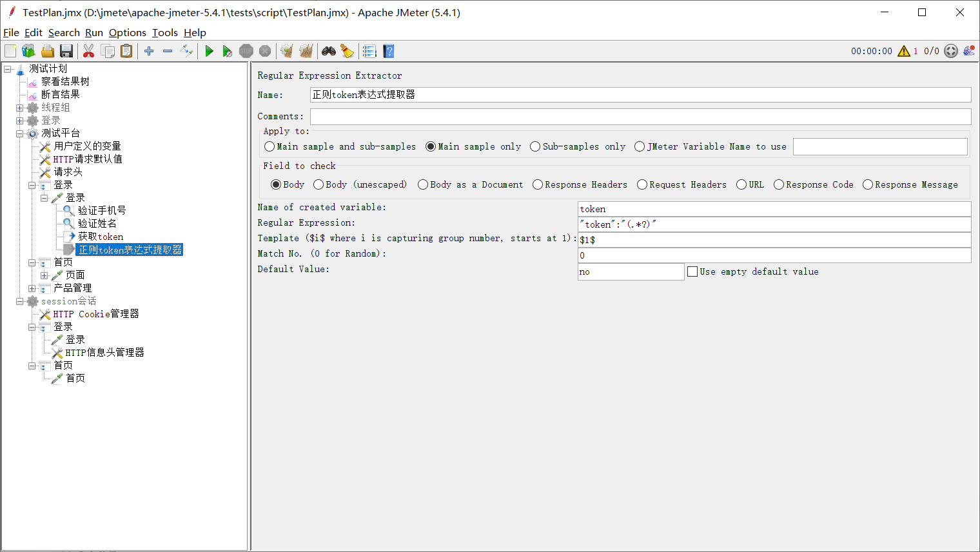
Task: Click the remote engines status icon
Action: click(969, 51)
